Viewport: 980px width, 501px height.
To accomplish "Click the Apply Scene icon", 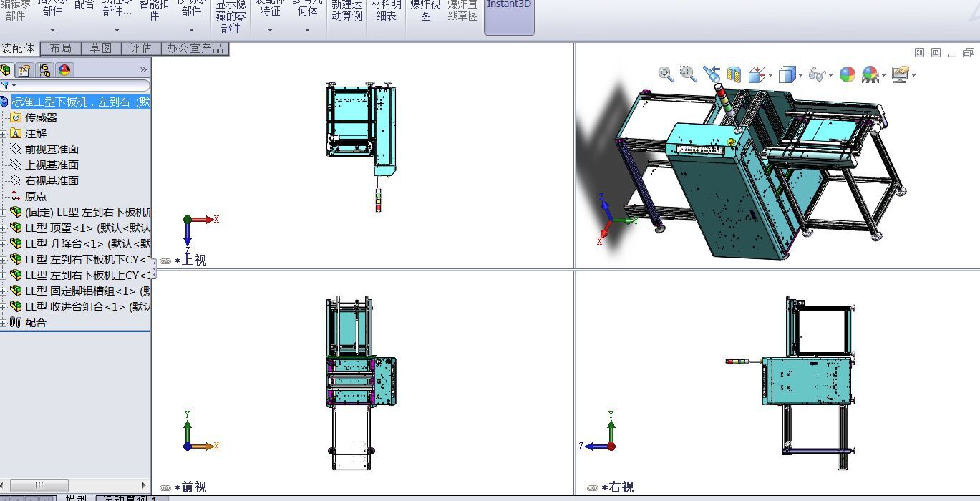I will point(870,74).
